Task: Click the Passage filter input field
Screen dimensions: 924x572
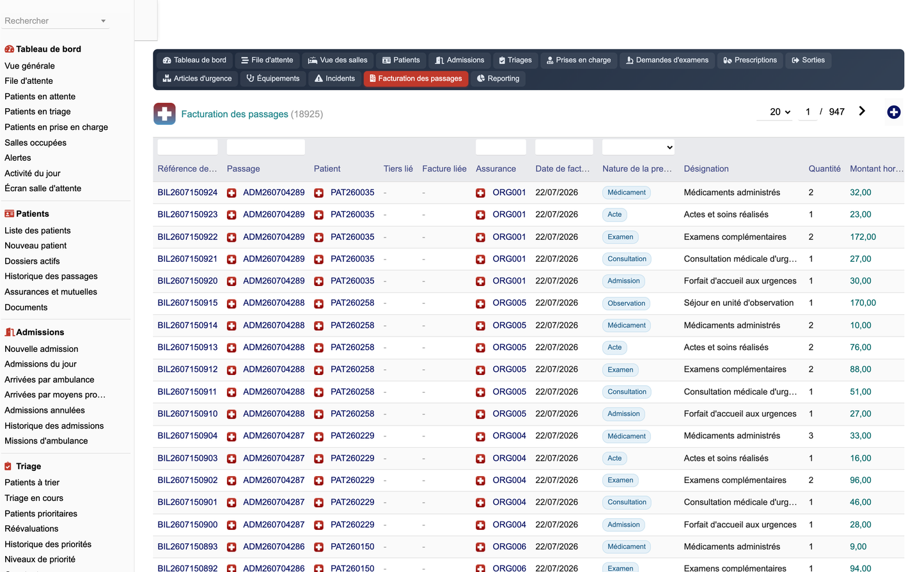Action: 266,147
